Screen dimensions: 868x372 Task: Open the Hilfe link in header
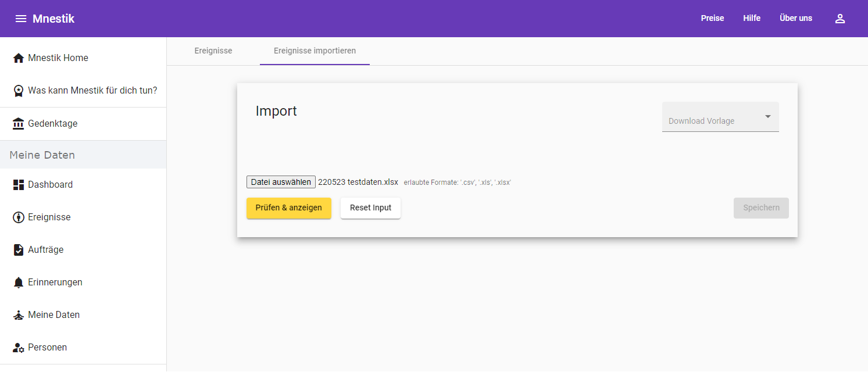(752, 19)
